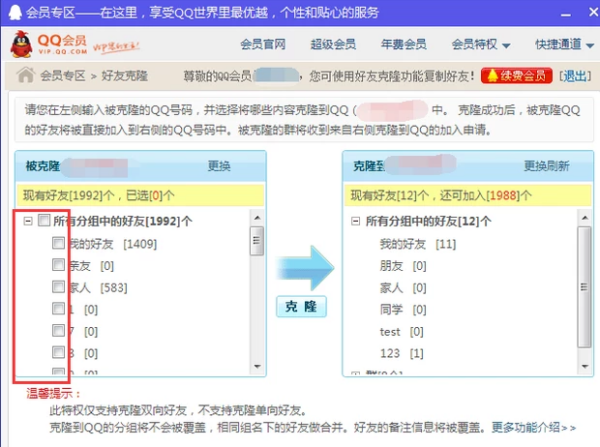Click the right friend list scrollbar thumb

point(584,287)
